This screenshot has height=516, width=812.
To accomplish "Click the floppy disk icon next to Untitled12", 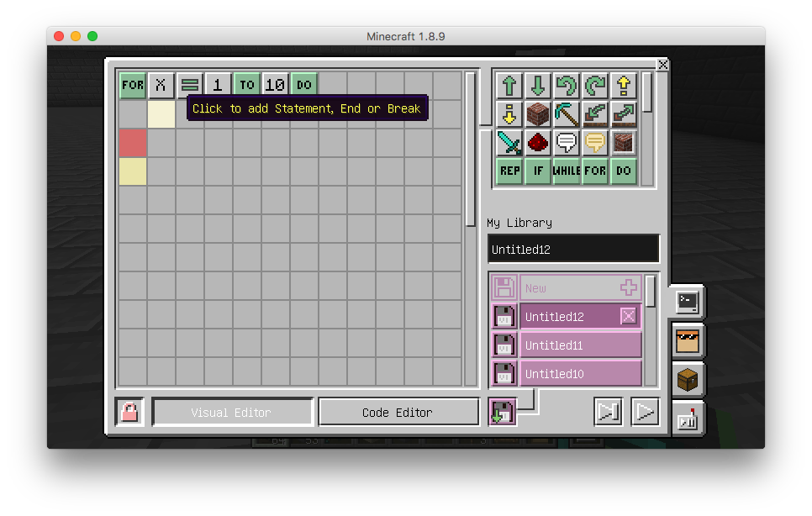I will point(504,316).
